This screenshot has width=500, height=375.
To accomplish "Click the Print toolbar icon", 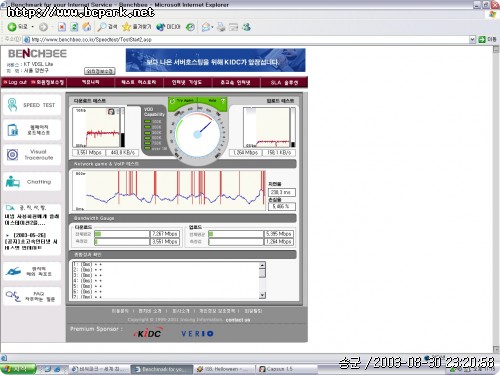I will pos(221,27).
